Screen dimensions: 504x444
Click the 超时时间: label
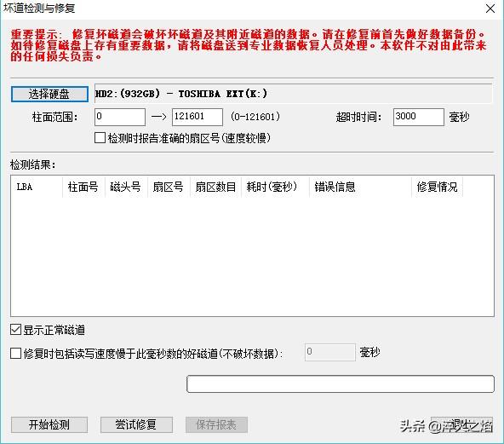click(x=358, y=117)
